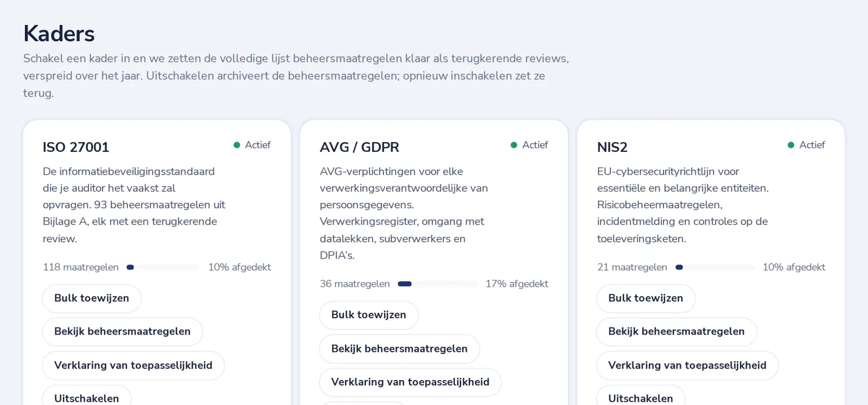
Task: Click the NIS2 coverage progress bar
Action: (x=715, y=267)
